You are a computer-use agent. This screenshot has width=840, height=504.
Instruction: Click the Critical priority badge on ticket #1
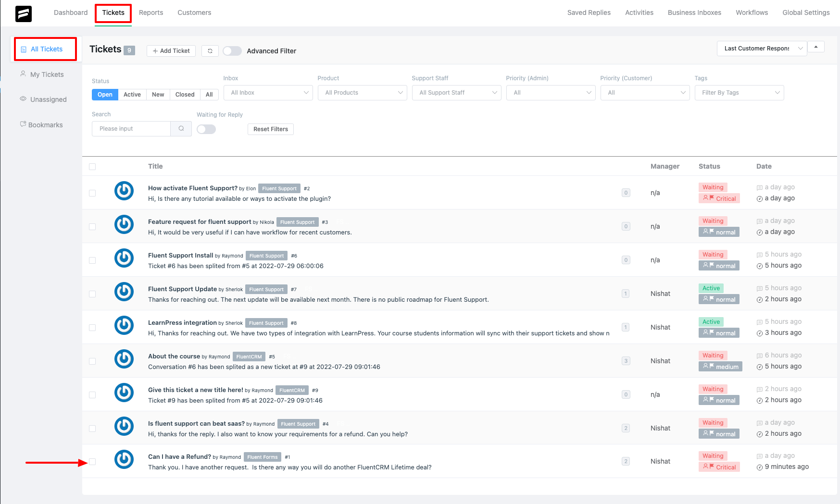(719, 467)
